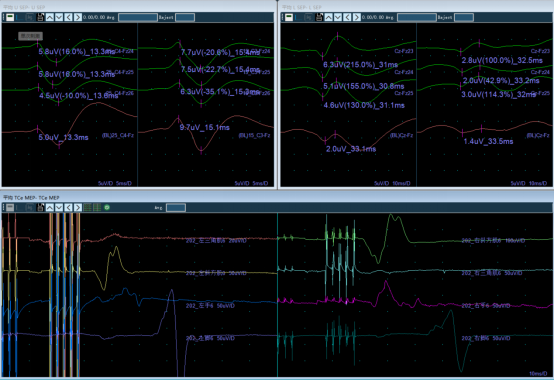Click the save icon in U SEP toolbar
554x381 pixels.
tap(40, 17)
